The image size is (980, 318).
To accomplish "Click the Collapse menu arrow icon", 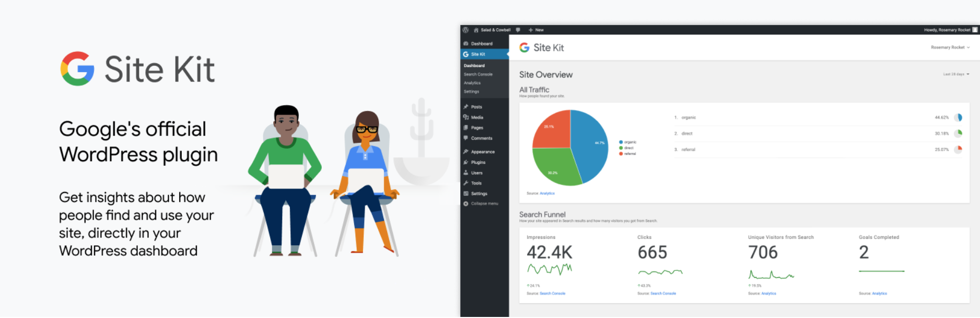I will [x=466, y=203].
